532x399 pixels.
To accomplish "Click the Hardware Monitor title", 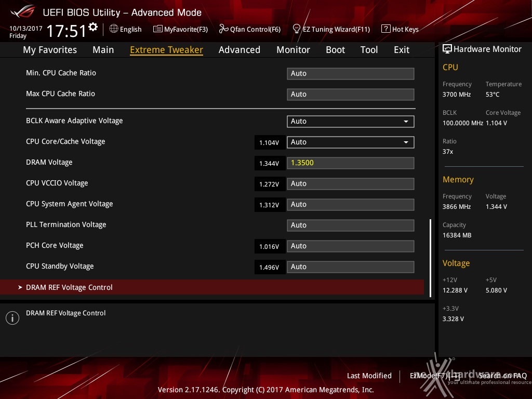I will pos(487,49).
